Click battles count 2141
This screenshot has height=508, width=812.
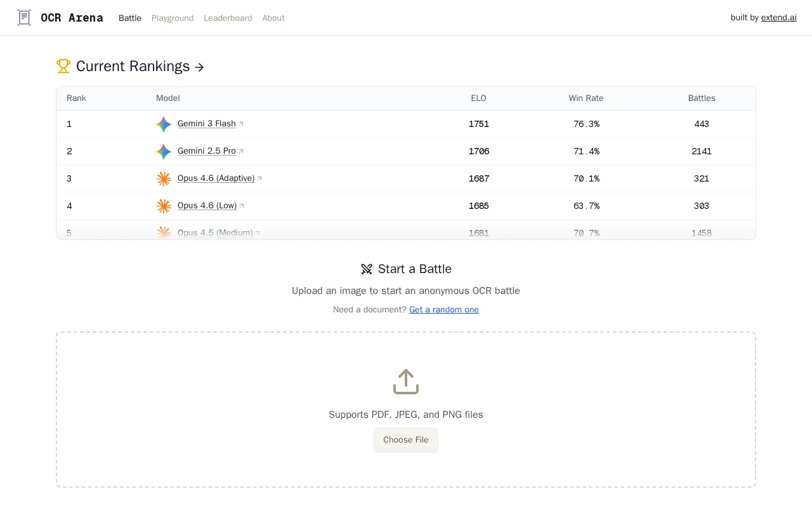pos(702,151)
